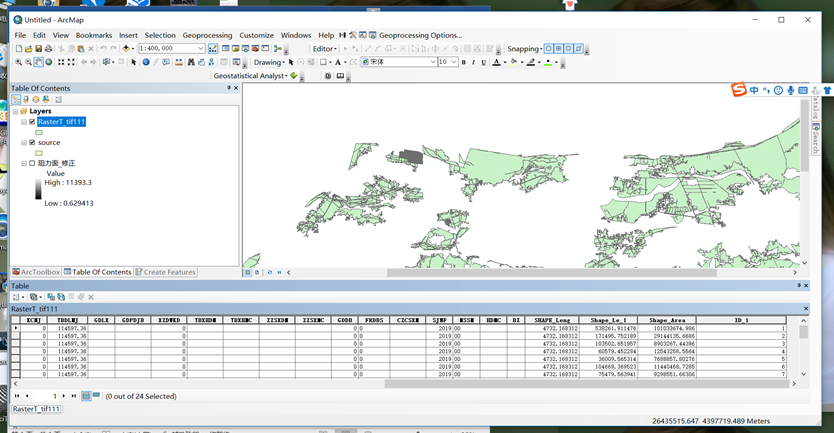834x433 pixels.
Task: Click the Print icon in the standard toolbar
Action: click(x=48, y=48)
